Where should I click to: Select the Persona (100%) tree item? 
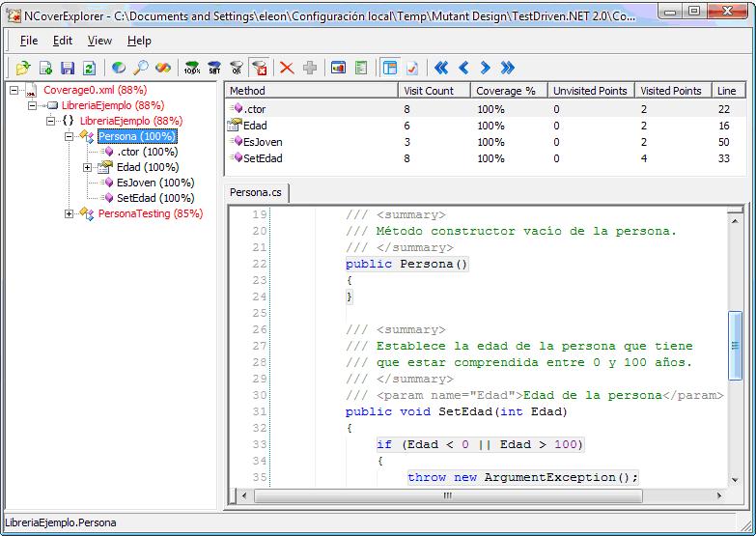[137, 136]
